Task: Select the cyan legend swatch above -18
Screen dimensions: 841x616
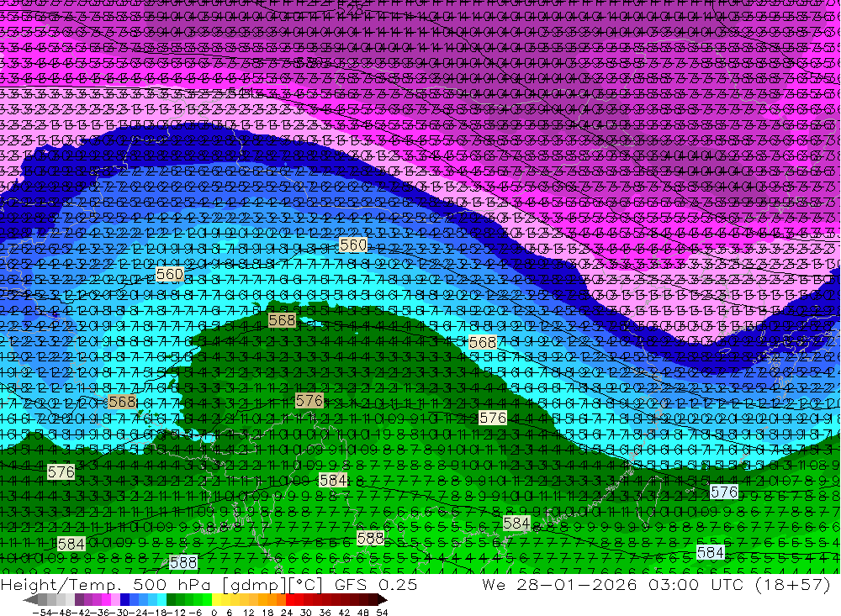Action: (161, 599)
